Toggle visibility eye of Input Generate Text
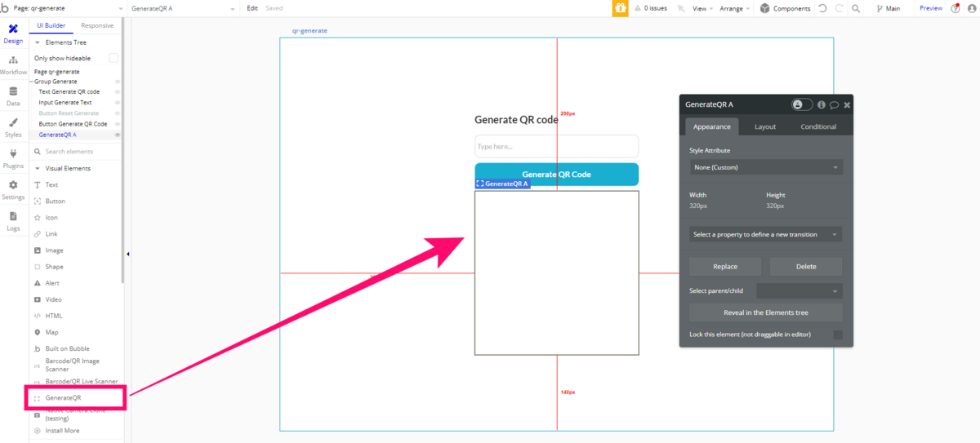 click(x=118, y=103)
